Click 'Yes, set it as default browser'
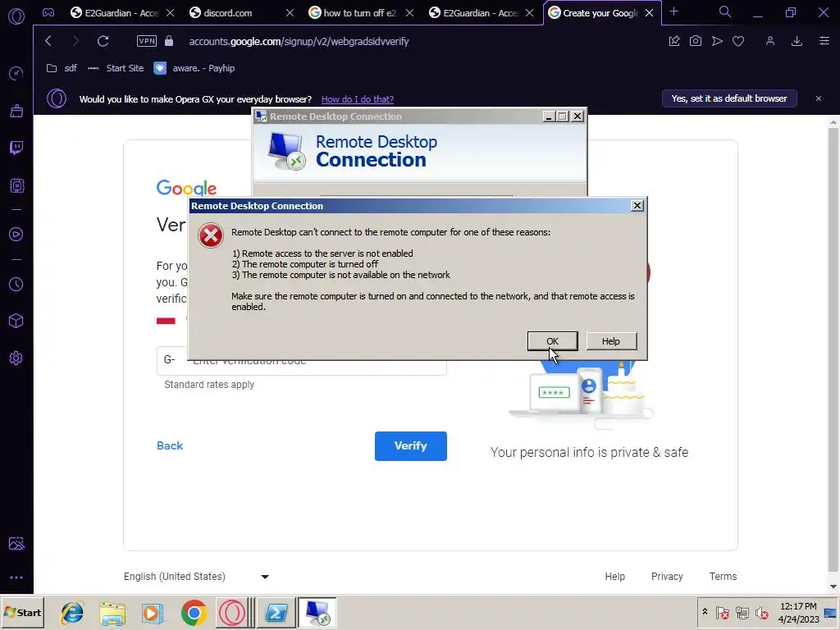This screenshot has height=630, width=840. tap(729, 98)
